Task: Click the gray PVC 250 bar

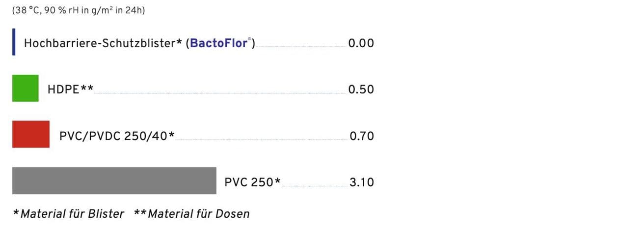Action: pos(114,180)
